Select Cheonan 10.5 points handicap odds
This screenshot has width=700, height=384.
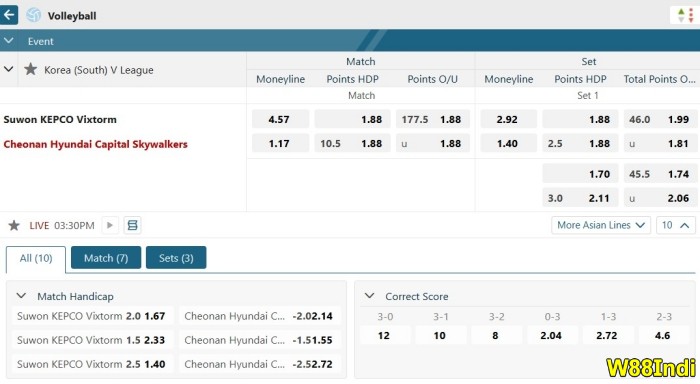[352, 143]
